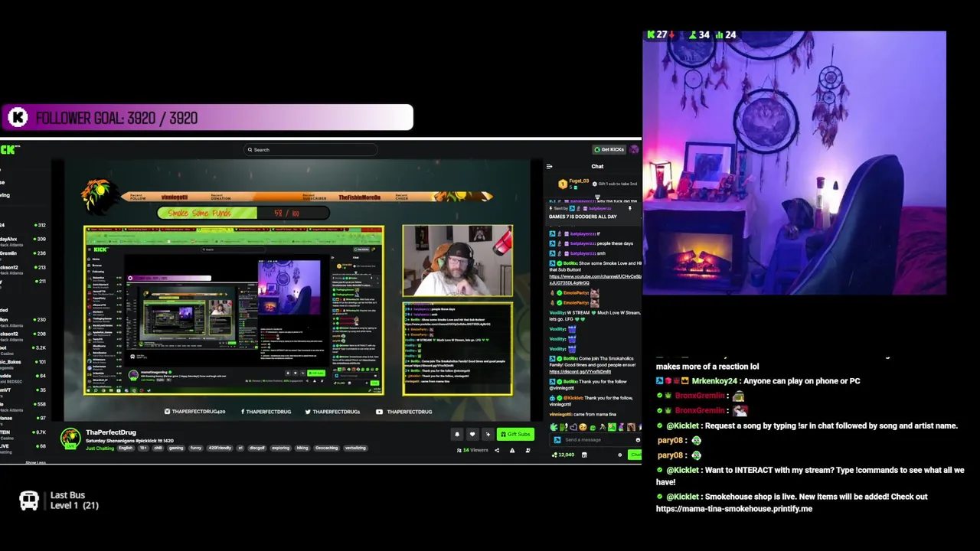This screenshot has width=980, height=551.
Task: Select the verbalizing tag
Action: tap(355, 448)
